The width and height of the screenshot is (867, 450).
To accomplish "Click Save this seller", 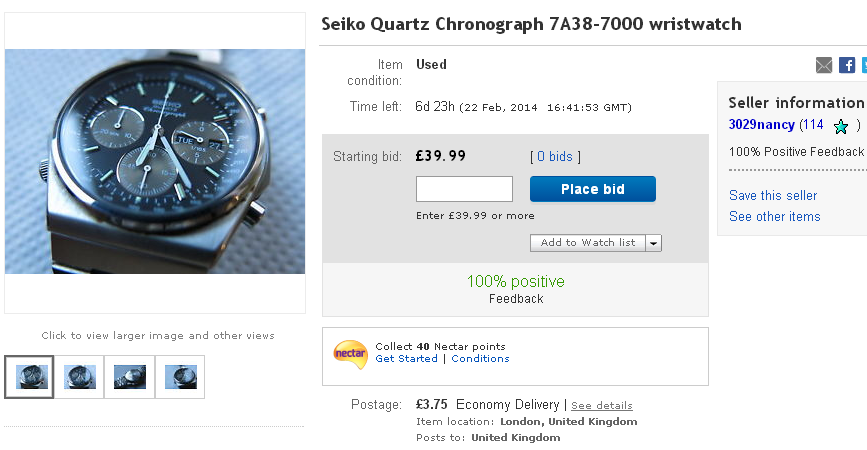I will [x=773, y=196].
